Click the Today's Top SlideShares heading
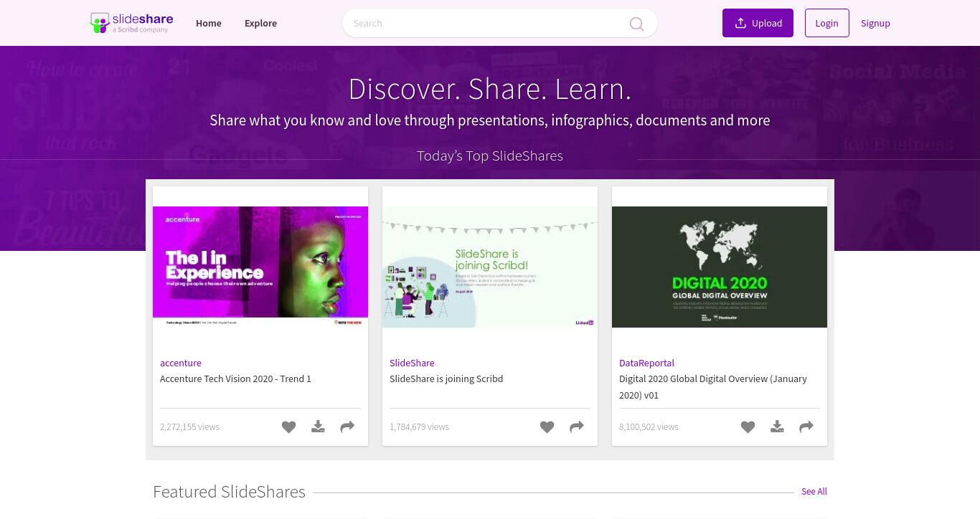Image resolution: width=980 pixels, height=519 pixels. [490, 156]
